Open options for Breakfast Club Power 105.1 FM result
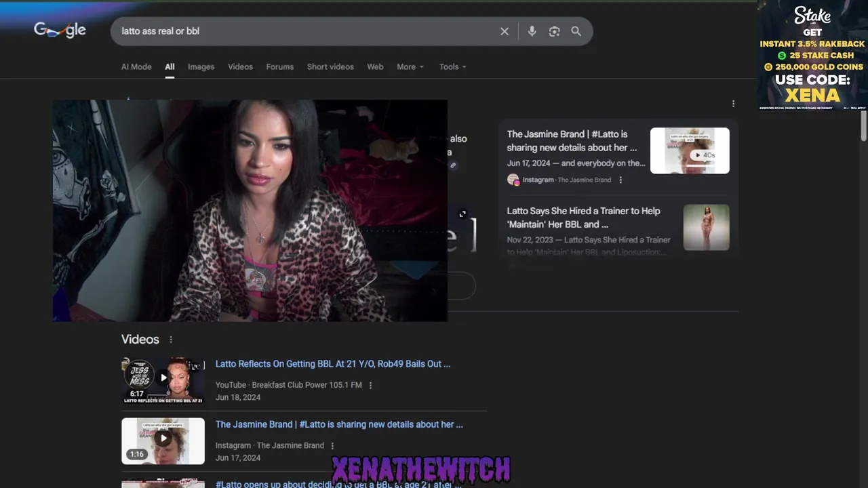Viewport: 868px width, 488px height. coord(370,385)
